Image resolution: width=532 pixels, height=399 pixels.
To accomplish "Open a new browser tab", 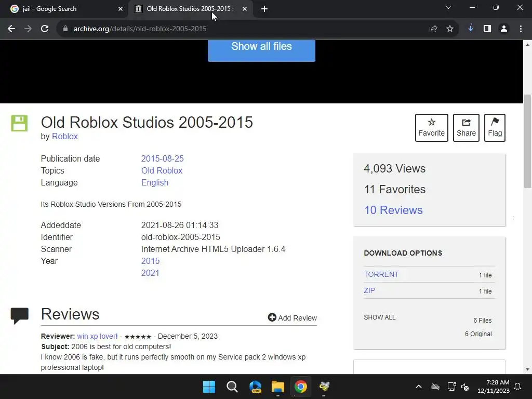I will [x=264, y=9].
